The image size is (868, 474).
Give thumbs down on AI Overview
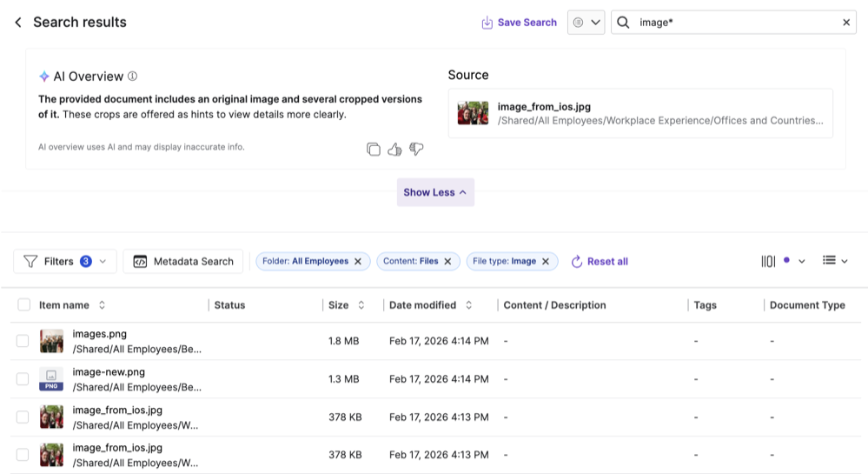point(416,149)
